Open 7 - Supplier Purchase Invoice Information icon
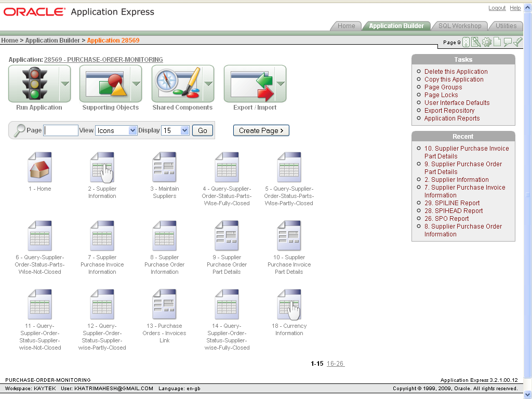The width and height of the screenshot is (532, 399). tap(102, 235)
